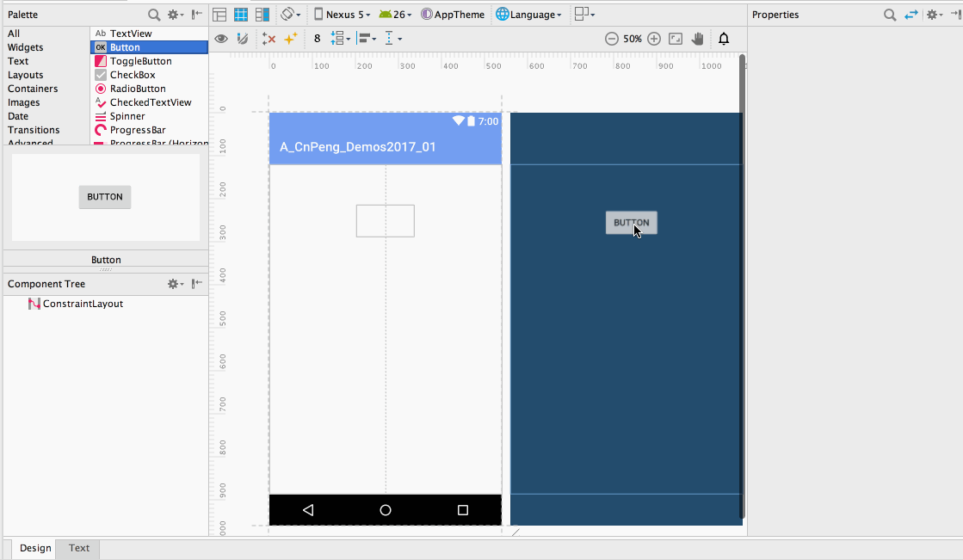Pick ProgressBar in the palette list
Screen dimensions: 963x560
tap(149, 130)
